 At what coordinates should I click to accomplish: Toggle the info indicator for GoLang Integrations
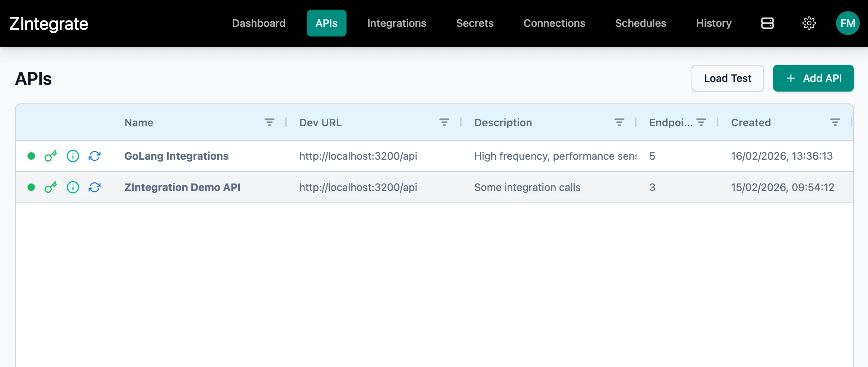click(x=73, y=156)
